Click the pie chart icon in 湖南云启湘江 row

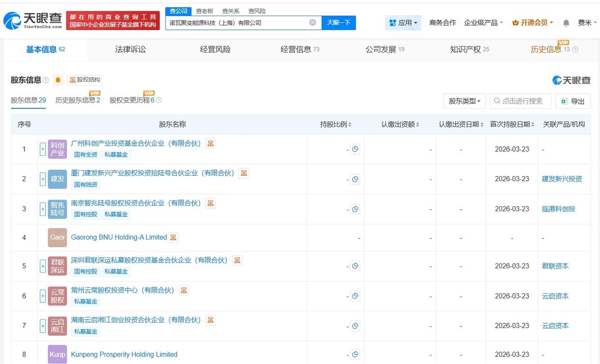point(355,326)
